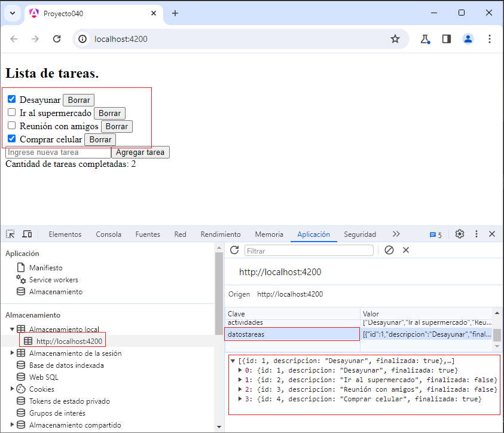Open Grupos de interés item

57,413
